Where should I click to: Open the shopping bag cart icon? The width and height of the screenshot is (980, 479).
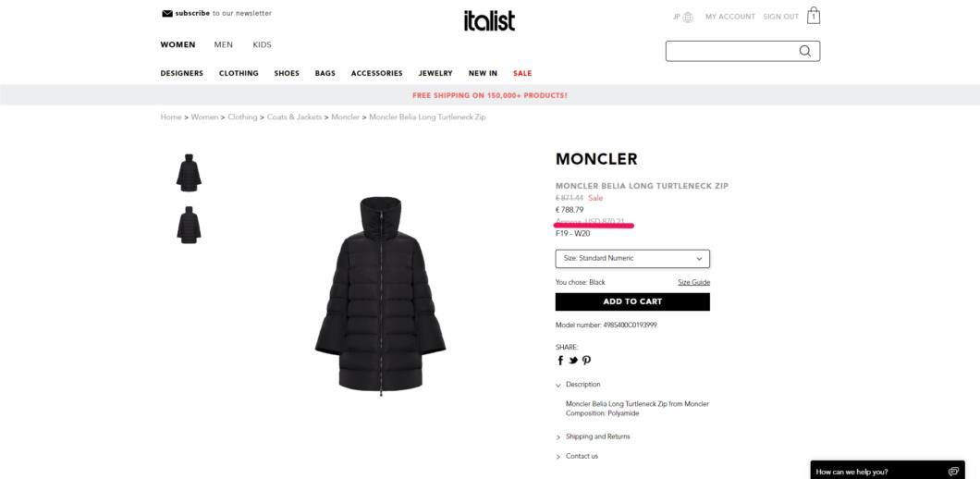(x=814, y=16)
